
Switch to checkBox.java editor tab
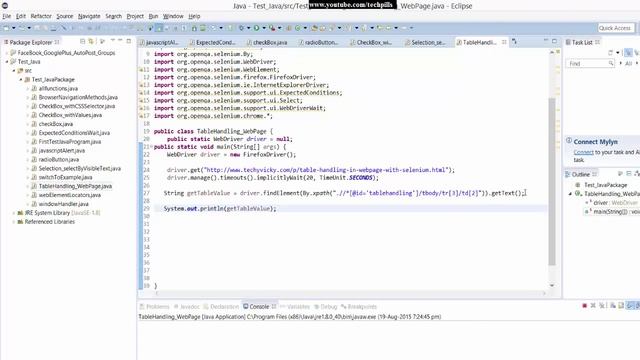click(x=267, y=42)
